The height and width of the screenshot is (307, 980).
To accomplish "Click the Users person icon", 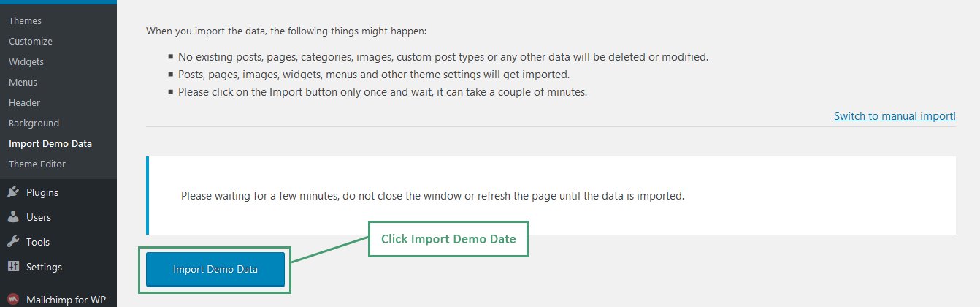I will (13, 217).
